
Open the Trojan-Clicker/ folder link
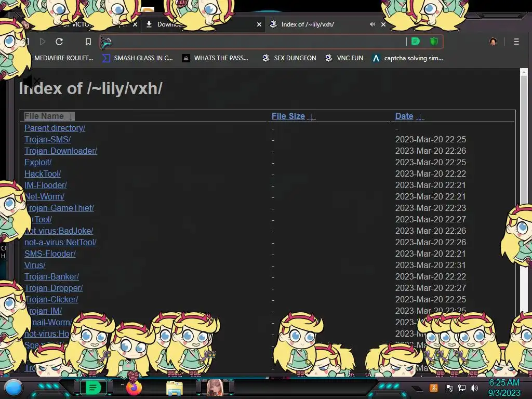[x=51, y=300]
